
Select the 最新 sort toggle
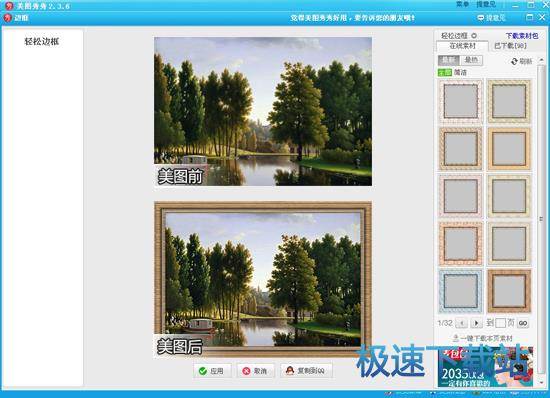pos(449,60)
